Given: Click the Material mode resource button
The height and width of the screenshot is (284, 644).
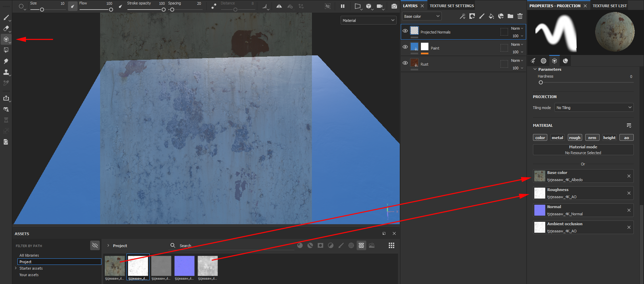Looking at the screenshot, I should (x=583, y=150).
